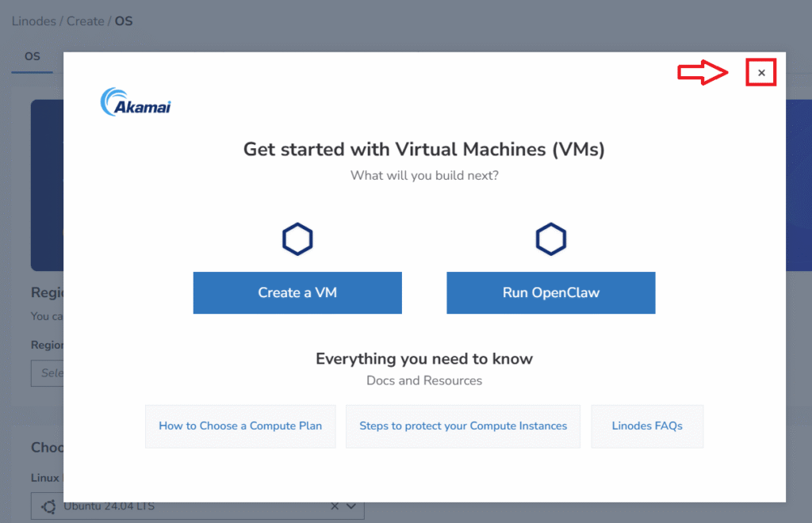This screenshot has width=812, height=523.
Task: Clear the Ubuntu 24.04 LTS selection
Action: (335, 506)
